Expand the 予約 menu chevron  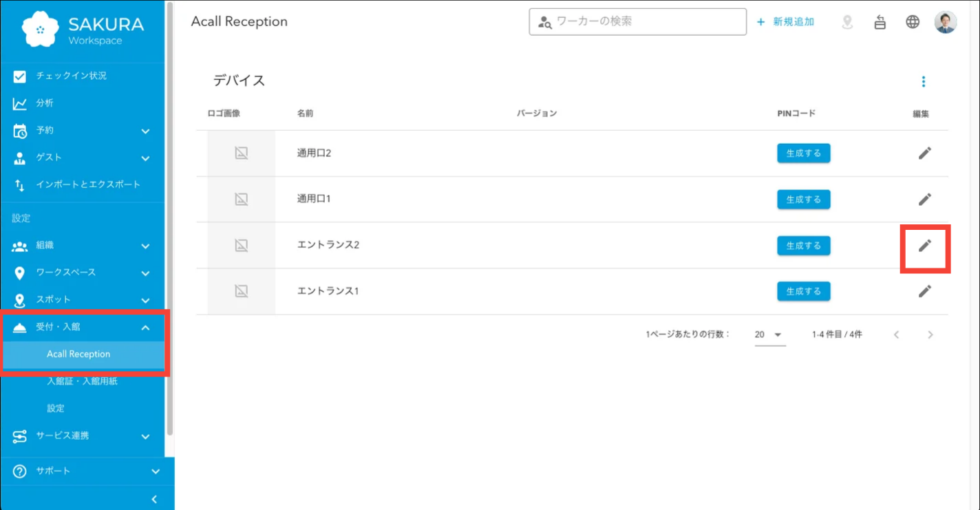click(x=145, y=131)
